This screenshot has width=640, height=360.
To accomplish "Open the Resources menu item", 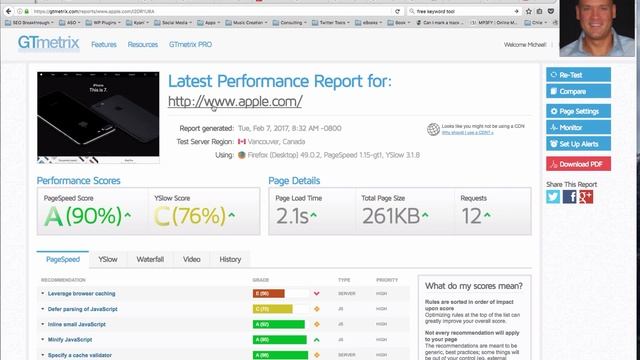I will click(142, 44).
